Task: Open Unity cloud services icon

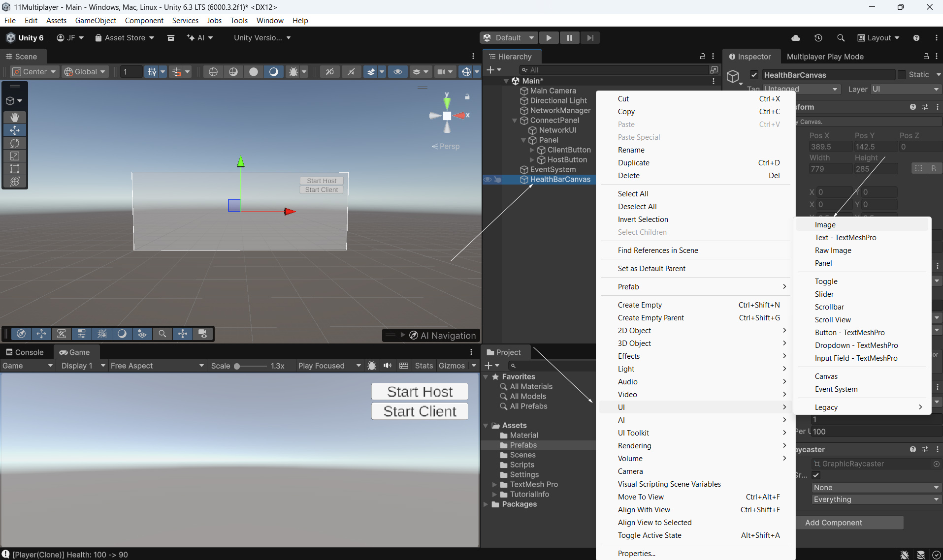Action: pyautogui.click(x=795, y=38)
